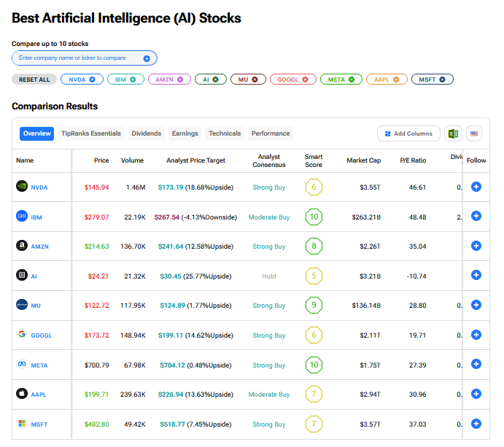Viewport: 504px width, 447px height.
Task: Open the META ticker link
Action: click(39, 365)
